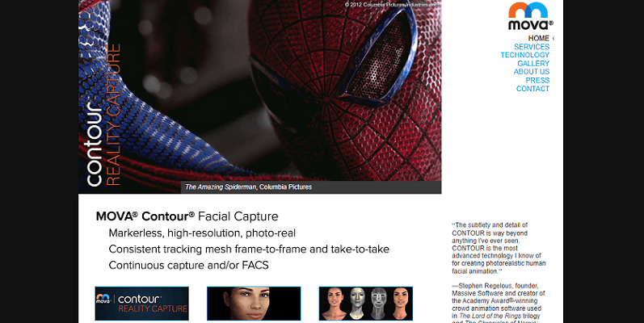Click the 'The Amazing Spiderman, Columbia Pictures' caption
This screenshot has height=323, width=644.
(x=248, y=187)
